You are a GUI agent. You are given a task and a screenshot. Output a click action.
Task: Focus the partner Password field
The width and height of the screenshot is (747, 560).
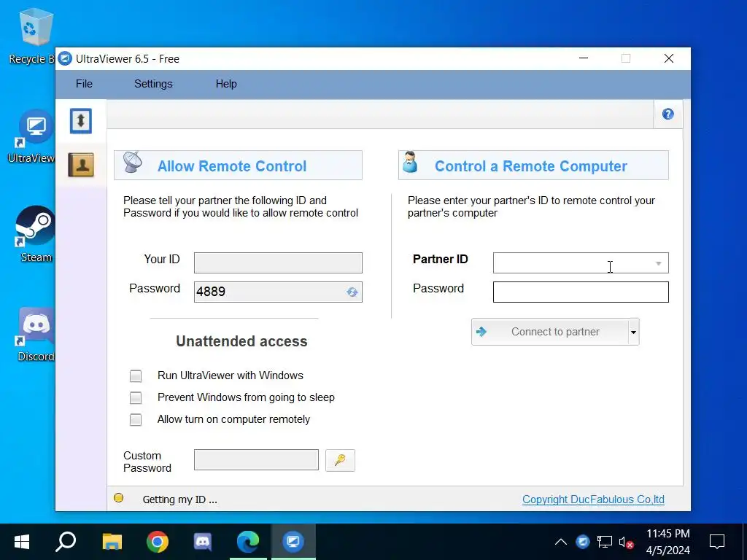(x=581, y=292)
